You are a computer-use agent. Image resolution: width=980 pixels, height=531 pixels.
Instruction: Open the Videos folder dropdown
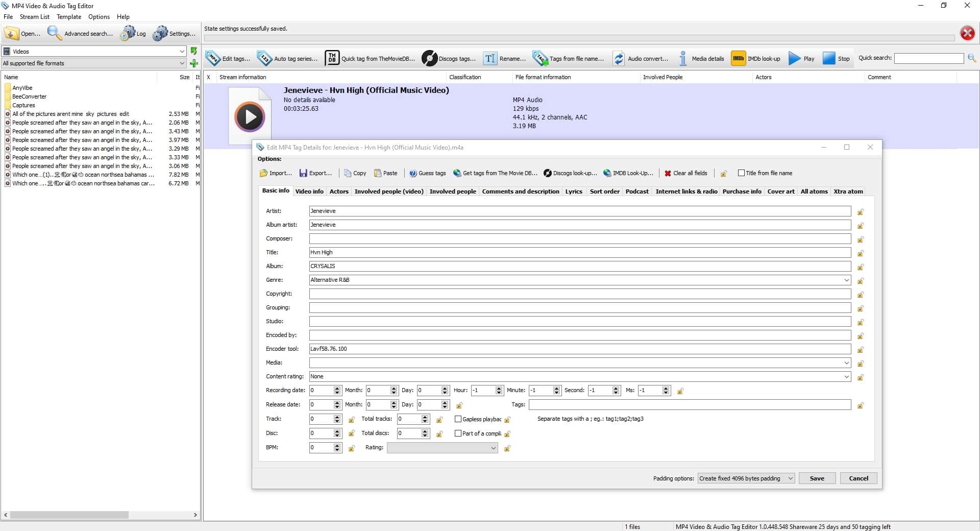pyautogui.click(x=94, y=51)
